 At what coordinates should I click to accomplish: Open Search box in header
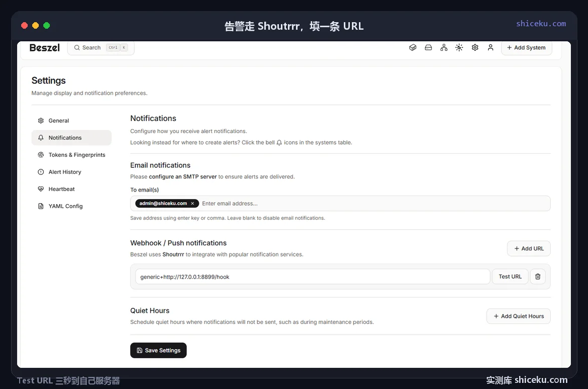[x=101, y=48]
